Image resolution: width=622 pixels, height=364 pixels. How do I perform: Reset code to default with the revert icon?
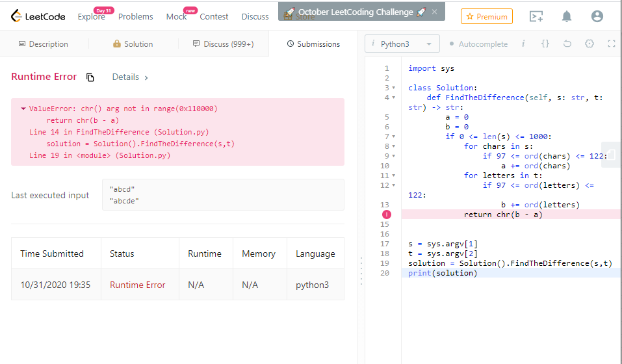pyautogui.click(x=567, y=44)
